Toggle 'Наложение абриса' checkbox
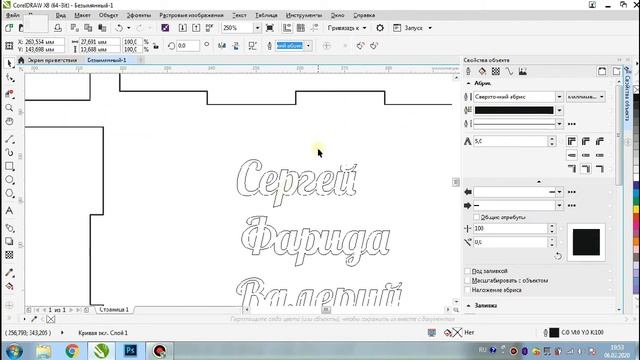Viewport: 640px width, 360px height. tap(468, 290)
